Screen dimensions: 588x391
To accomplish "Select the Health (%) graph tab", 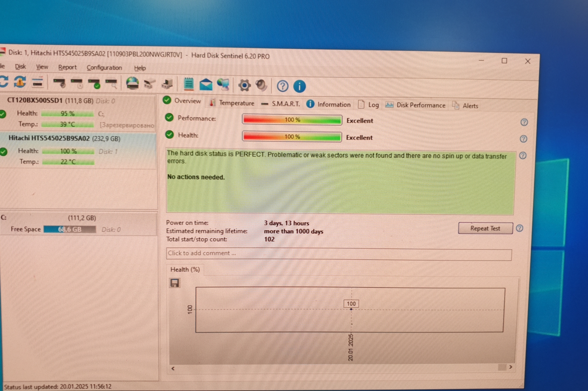I will 185,269.
